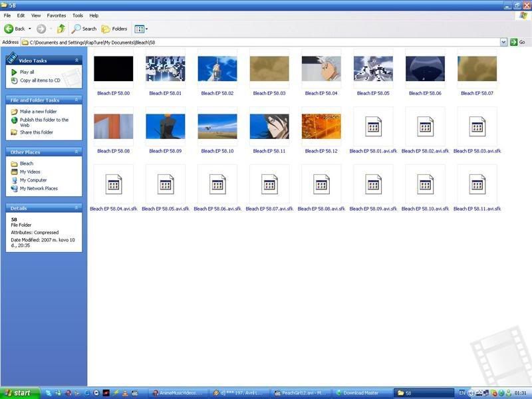The height and width of the screenshot is (399, 532).
Task: Click in the Address path field
Action: click(x=261, y=42)
